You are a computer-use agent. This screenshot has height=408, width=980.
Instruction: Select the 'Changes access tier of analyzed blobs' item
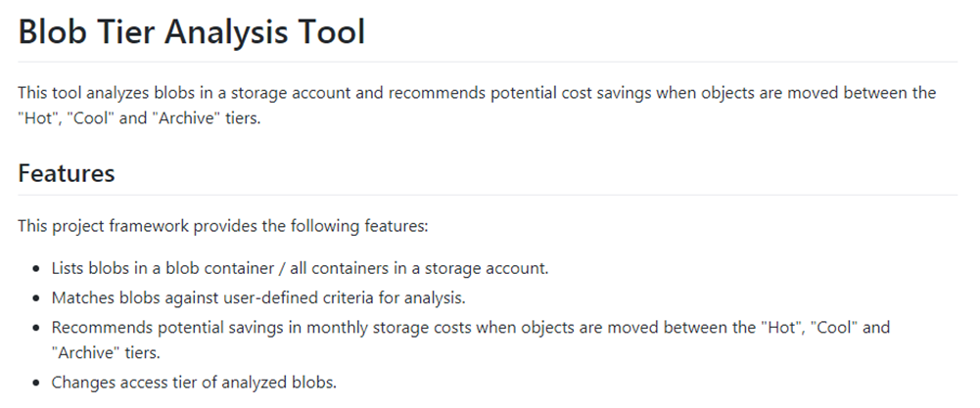coord(195,383)
